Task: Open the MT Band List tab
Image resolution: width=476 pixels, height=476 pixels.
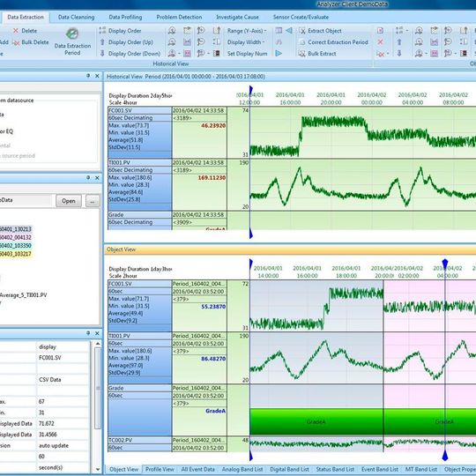Action: (421, 469)
